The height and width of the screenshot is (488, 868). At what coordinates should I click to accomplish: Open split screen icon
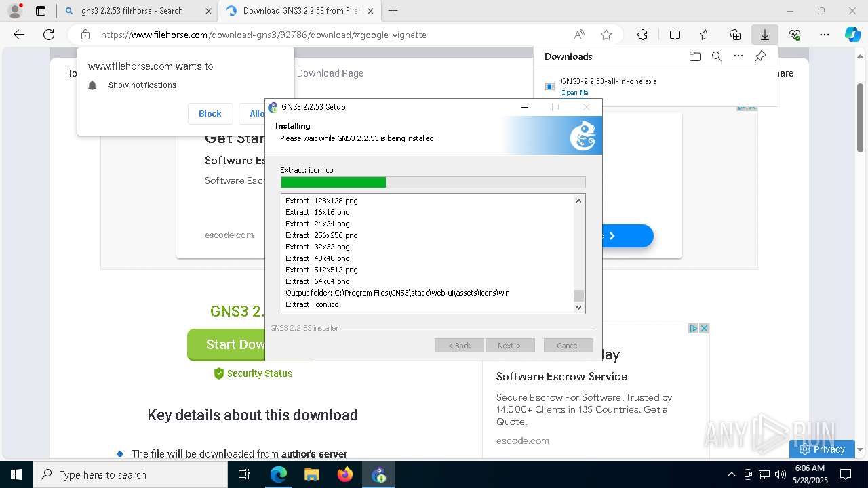675,35
